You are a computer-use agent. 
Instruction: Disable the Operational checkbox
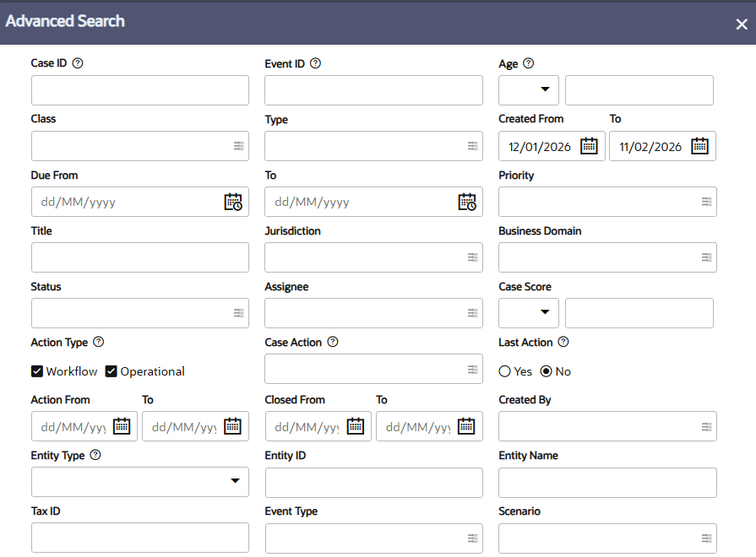111,371
